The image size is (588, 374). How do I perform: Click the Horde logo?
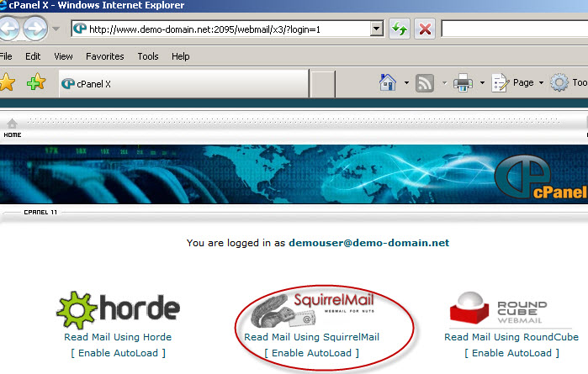click(x=118, y=310)
